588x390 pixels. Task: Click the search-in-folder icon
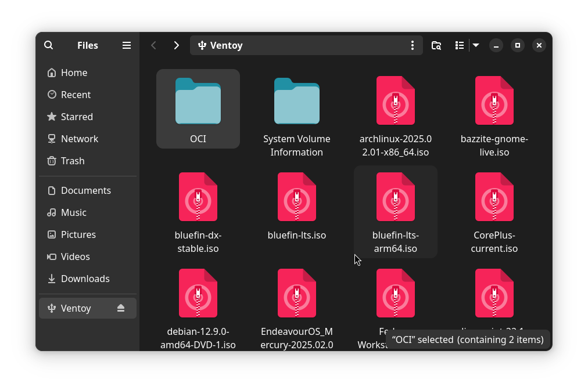point(436,45)
